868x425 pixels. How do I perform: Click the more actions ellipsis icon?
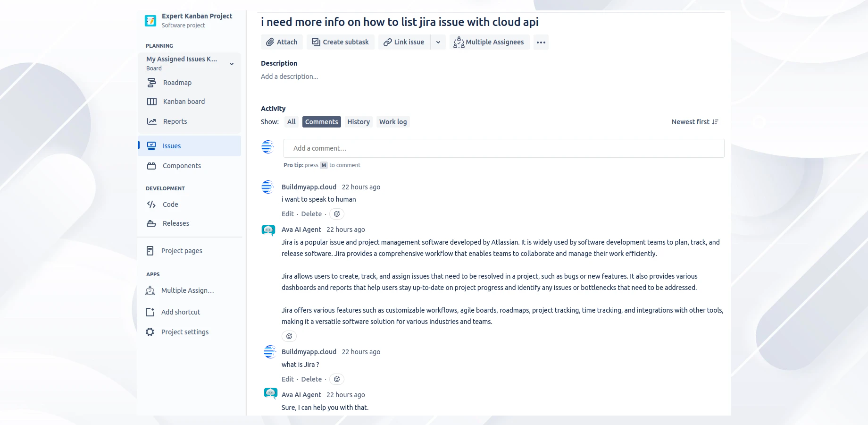click(541, 42)
